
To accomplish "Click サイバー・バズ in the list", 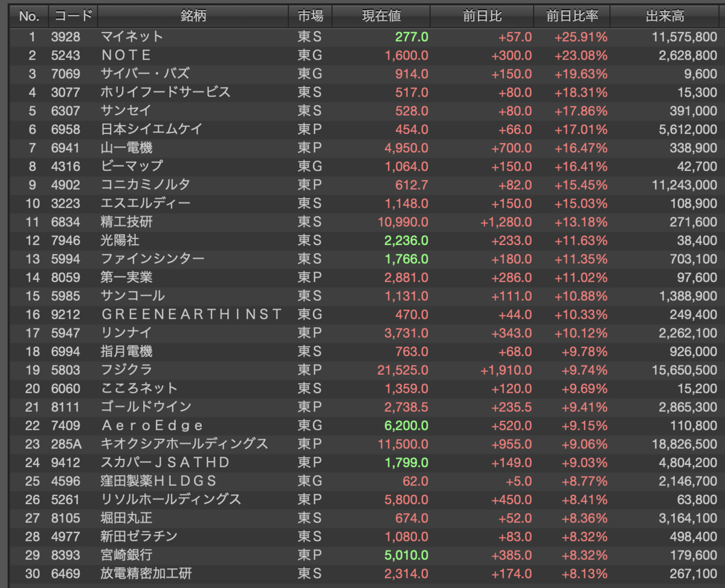I will (145, 74).
